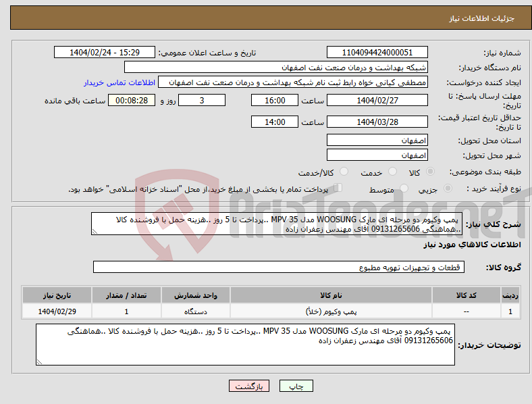Click the گروه کالا label
Viewport: 532px width, 404px height.
click(x=504, y=267)
